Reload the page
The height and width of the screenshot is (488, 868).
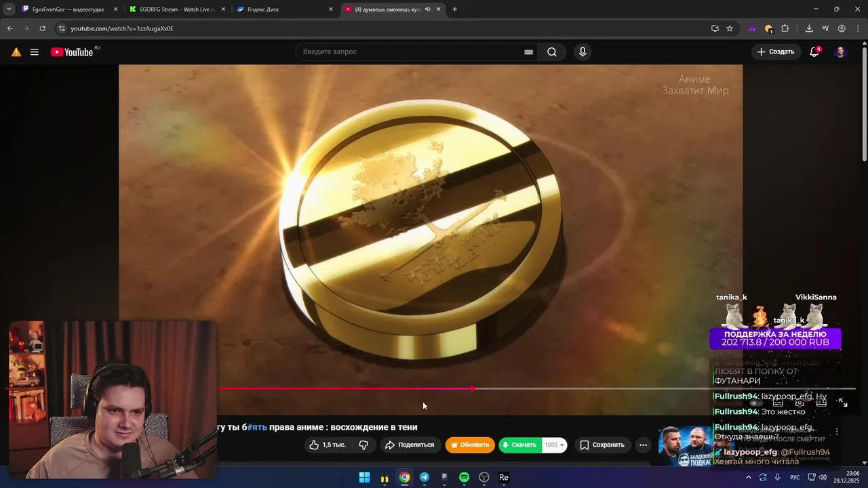click(x=42, y=28)
